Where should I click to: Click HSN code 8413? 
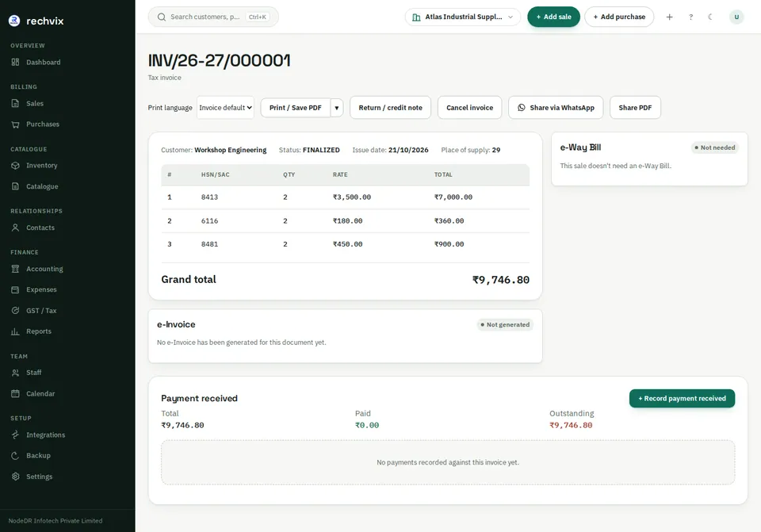(209, 197)
